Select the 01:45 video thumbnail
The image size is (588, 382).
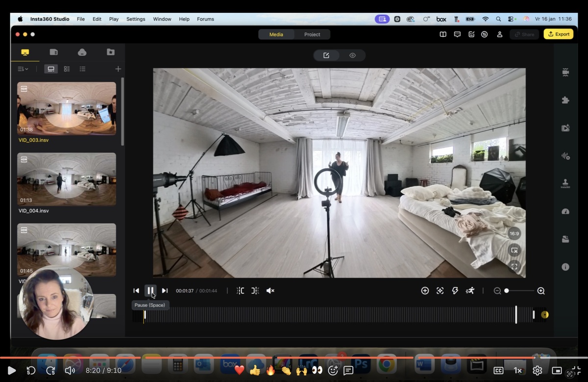67,250
